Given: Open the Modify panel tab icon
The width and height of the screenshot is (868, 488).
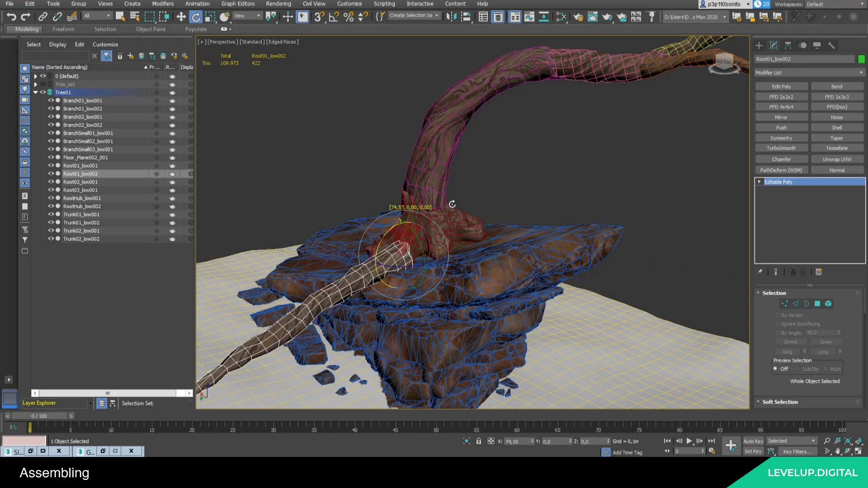Looking at the screenshot, I should point(774,45).
